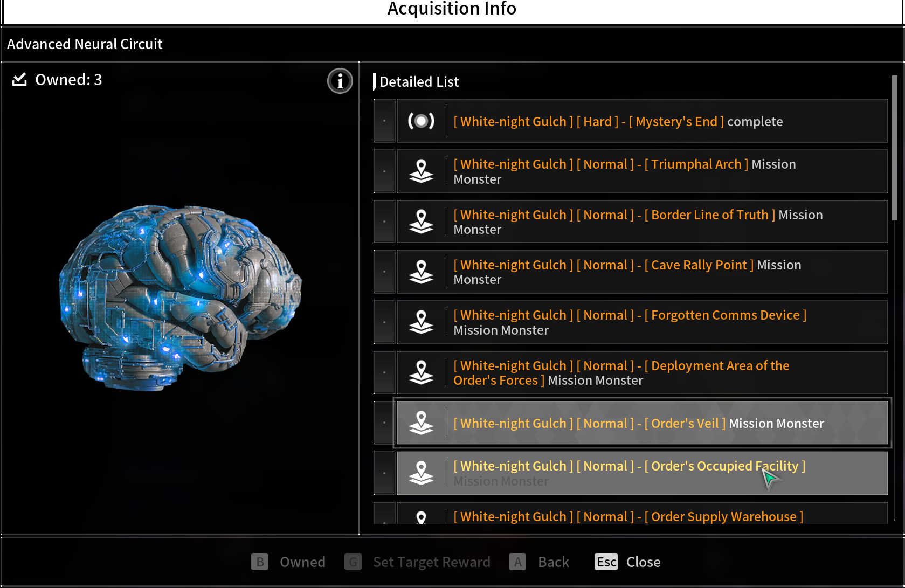Toggle marker box for Cave Rally Point
905x588 pixels.
384,272
